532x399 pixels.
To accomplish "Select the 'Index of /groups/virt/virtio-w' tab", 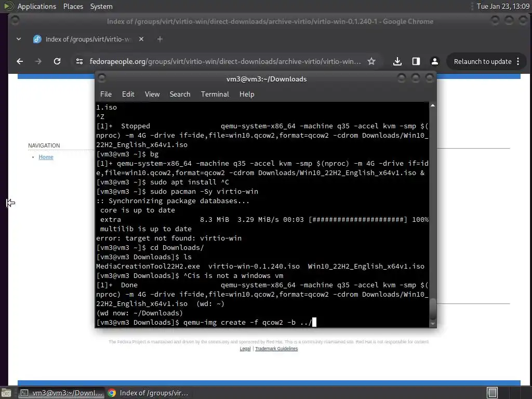I will point(88,39).
